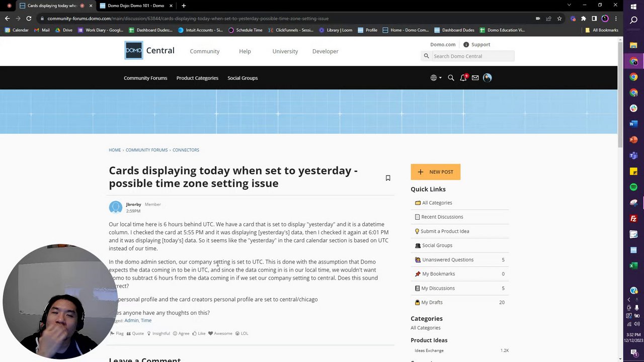This screenshot has width=644, height=362.
Task: Open the Schedule Time bookmark
Action: (x=246, y=30)
